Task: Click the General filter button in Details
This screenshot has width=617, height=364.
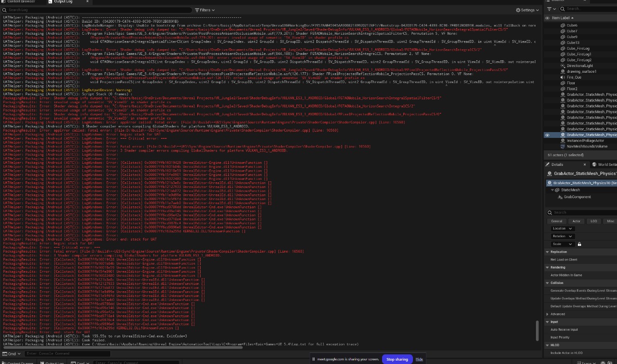Action: (x=556, y=221)
